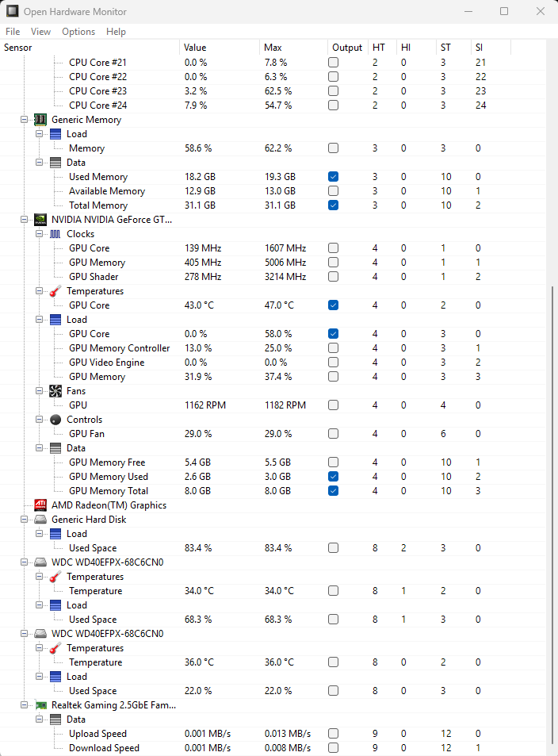Image resolution: width=558 pixels, height=756 pixels.
Task: Click the Value column header
Action: 220,48
